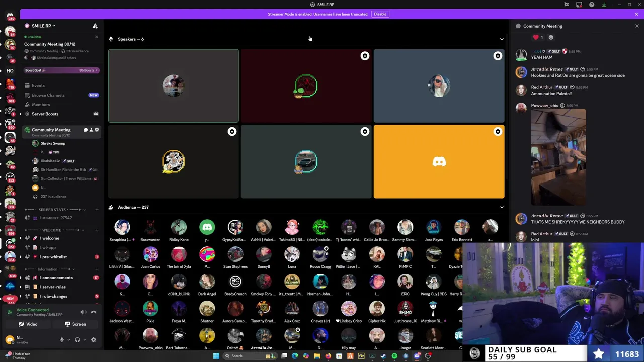Open the help icon in title bar
Viewport: 644px width, 362px height.
[592, 5]
